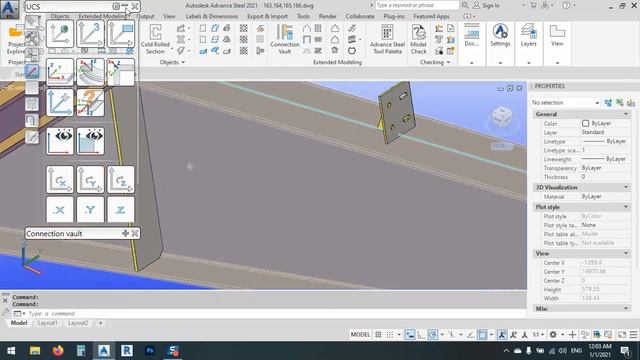Open the workspace switching gear dropdown arrow

562,335
